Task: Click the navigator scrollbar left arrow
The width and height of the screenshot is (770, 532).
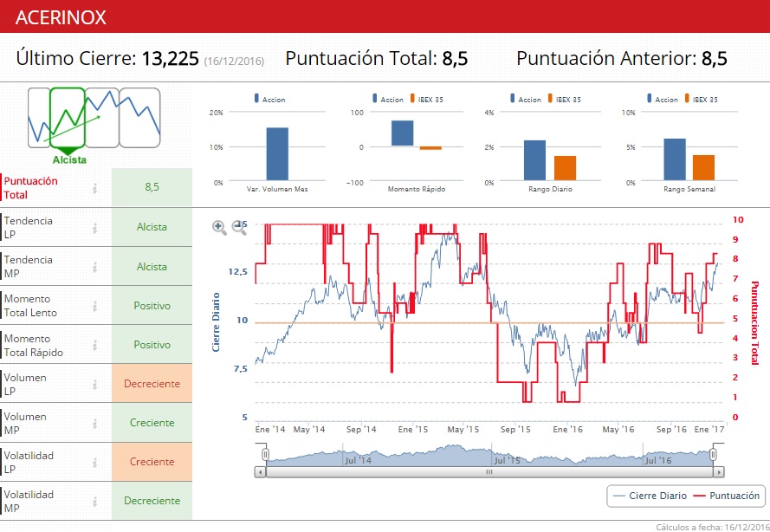Action: tap(260, 472)
